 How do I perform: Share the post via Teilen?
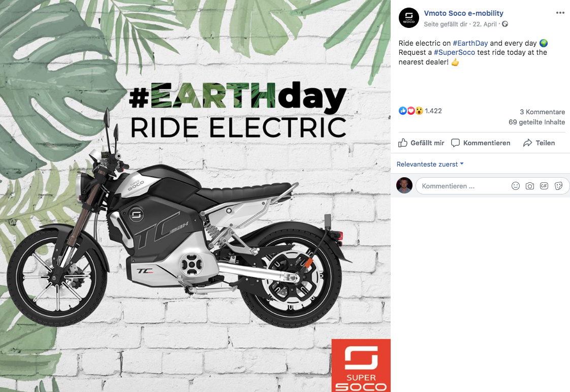(x=539, y=143)
